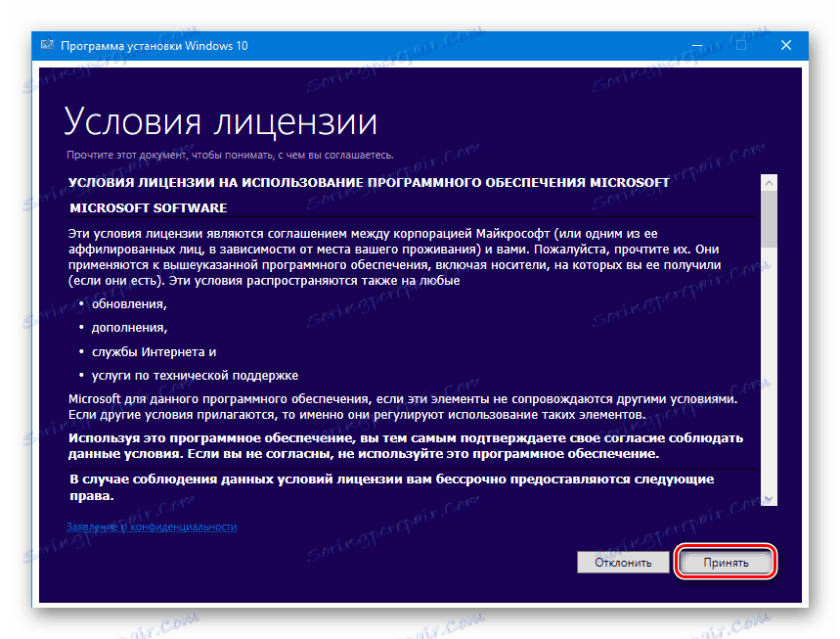Click the heading Условия лицензии
Viewport: 840px width, 639px height.
221,121
